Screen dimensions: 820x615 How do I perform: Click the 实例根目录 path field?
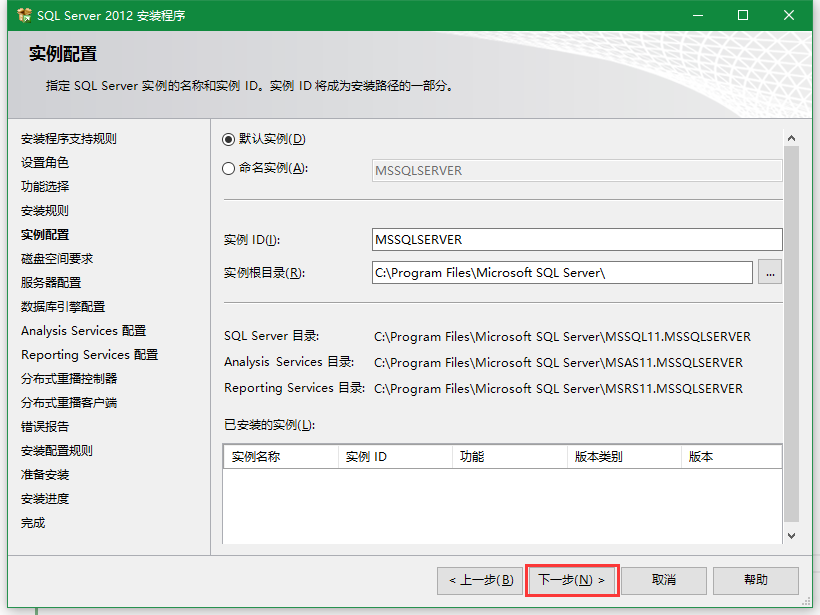click(x=561, y=272)
